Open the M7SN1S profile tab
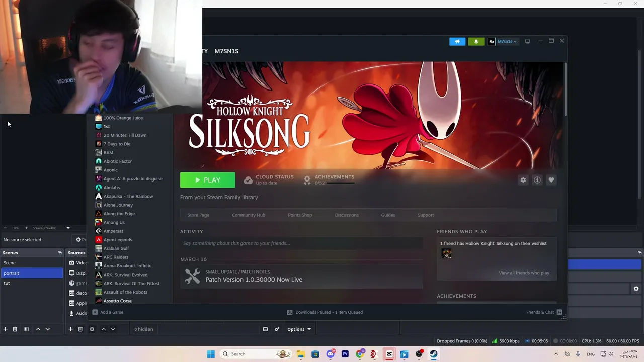 [226, 51]
